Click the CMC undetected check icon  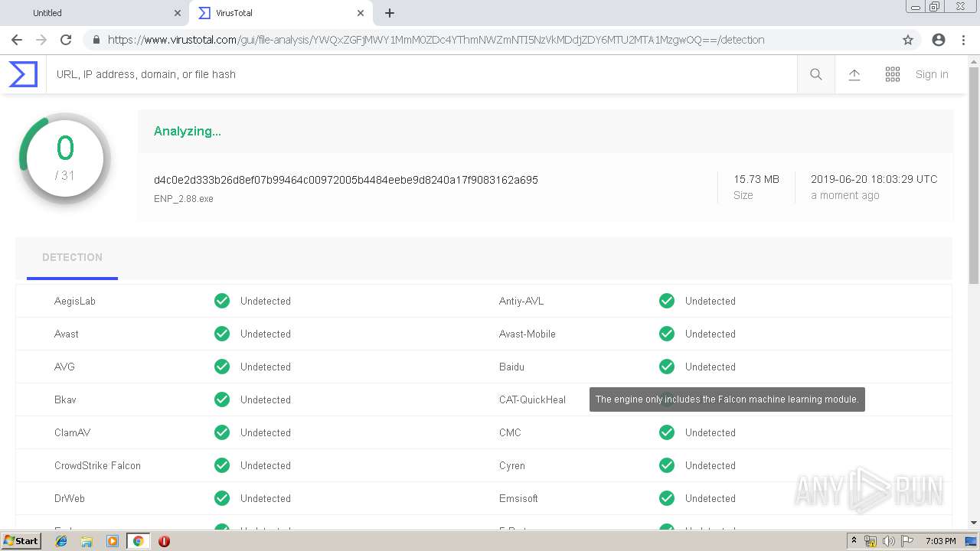(667, 432)
